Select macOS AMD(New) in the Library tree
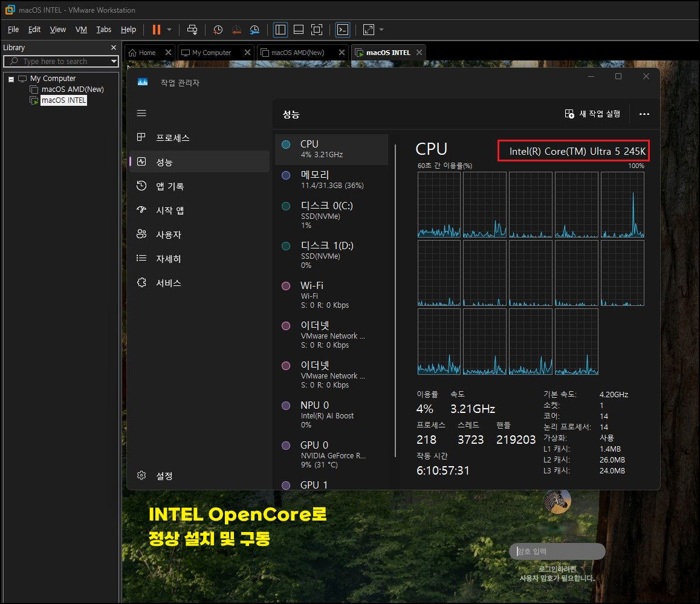This screenshot has width=700, height=604. pyautogui.click(x=73, y=89)
